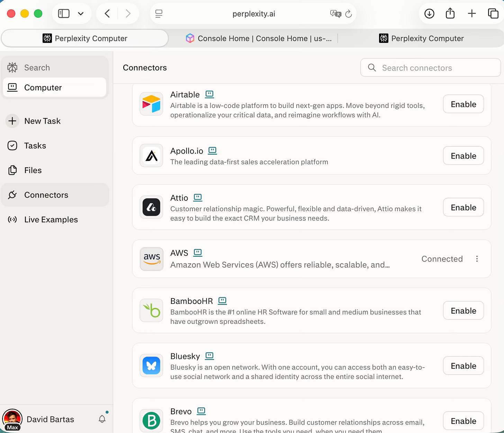Go forward with the browser forward arrow
Screen dimensions: 504x433
[x=128, y=13]
